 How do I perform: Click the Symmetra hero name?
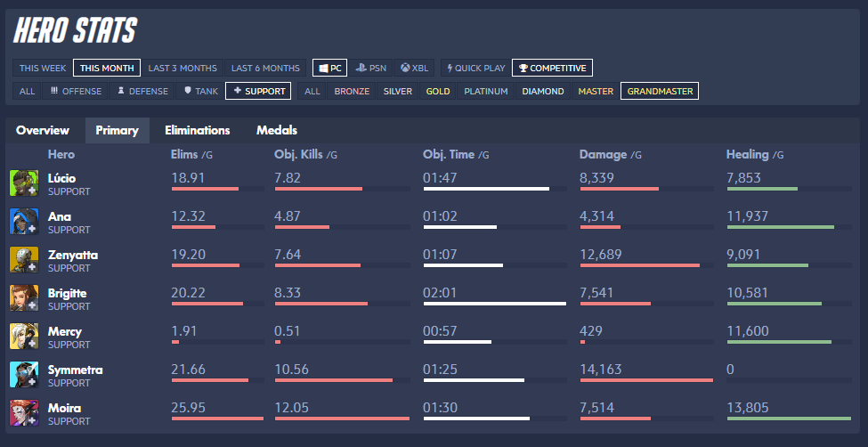76,370
